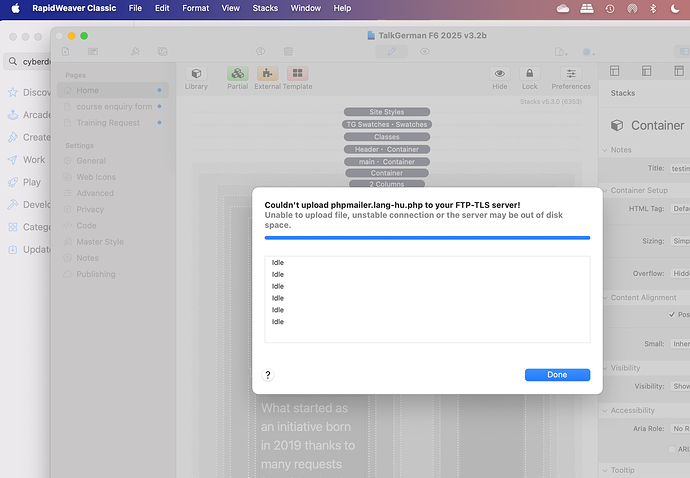Open the Help menu
Viewport: 690px width, 478px height.
(342, 8)
